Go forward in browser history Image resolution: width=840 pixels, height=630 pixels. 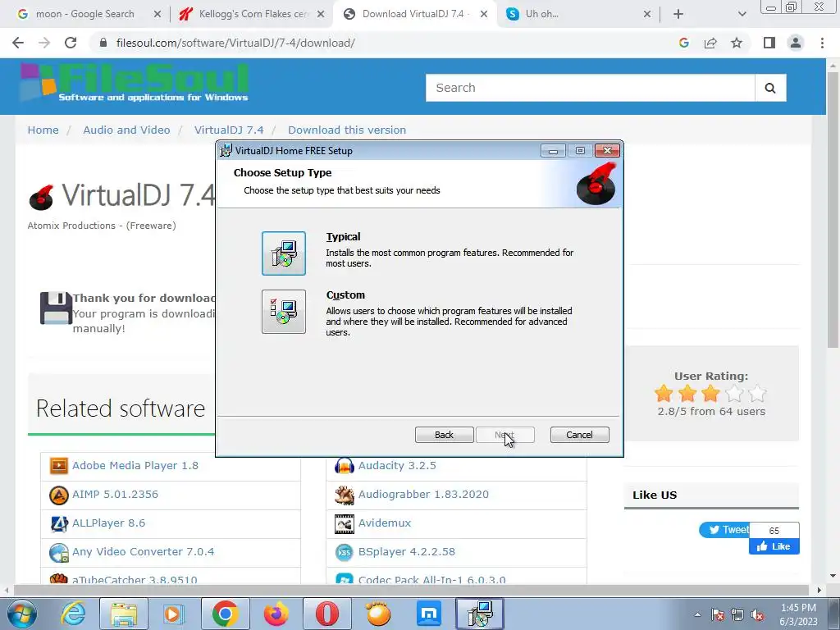tap(44, 43)
